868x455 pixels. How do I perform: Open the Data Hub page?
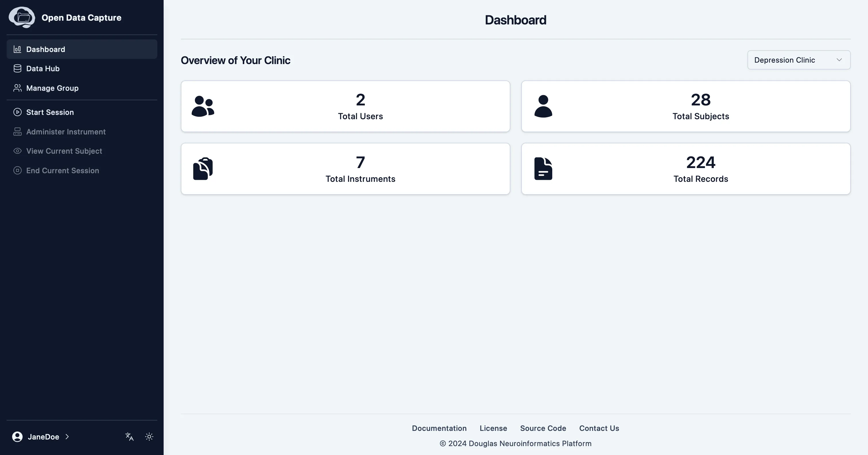click(x=82, y=68)
